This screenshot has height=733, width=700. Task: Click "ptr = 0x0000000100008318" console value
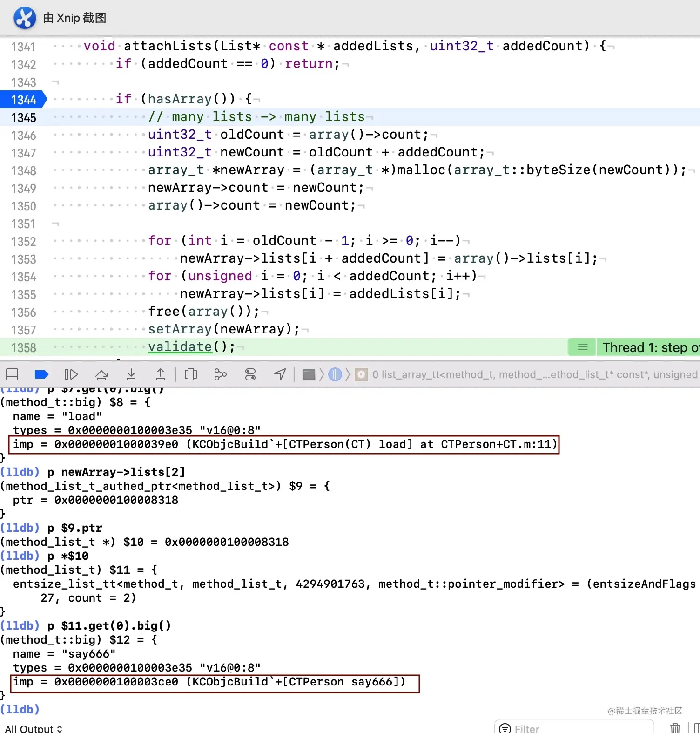[95, 500]
